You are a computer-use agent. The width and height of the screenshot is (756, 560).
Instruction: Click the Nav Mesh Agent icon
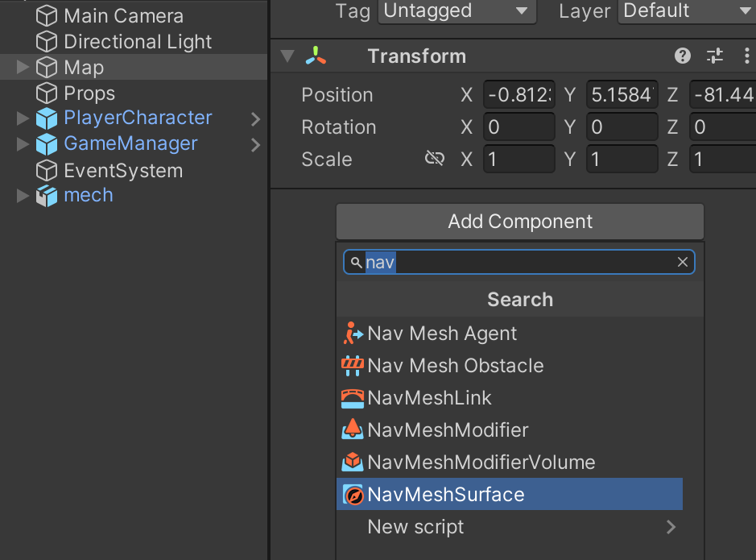(353, 334)
